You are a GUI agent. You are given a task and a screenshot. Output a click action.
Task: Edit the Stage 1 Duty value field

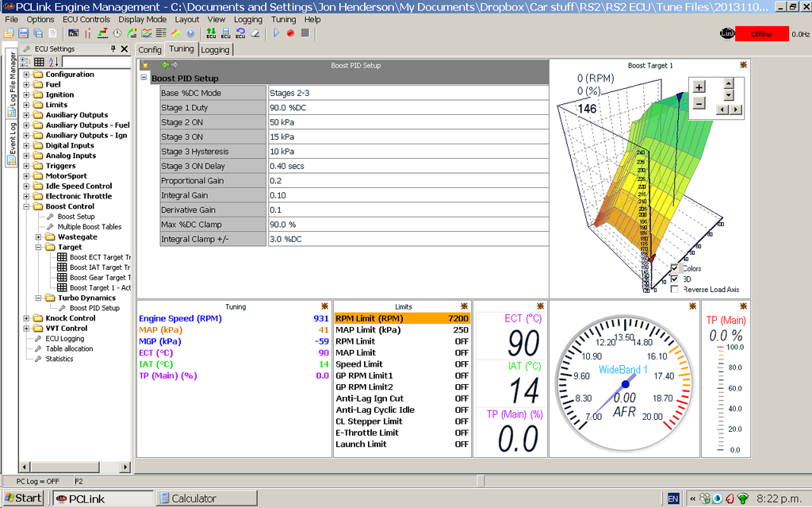[x=408, y=108]
